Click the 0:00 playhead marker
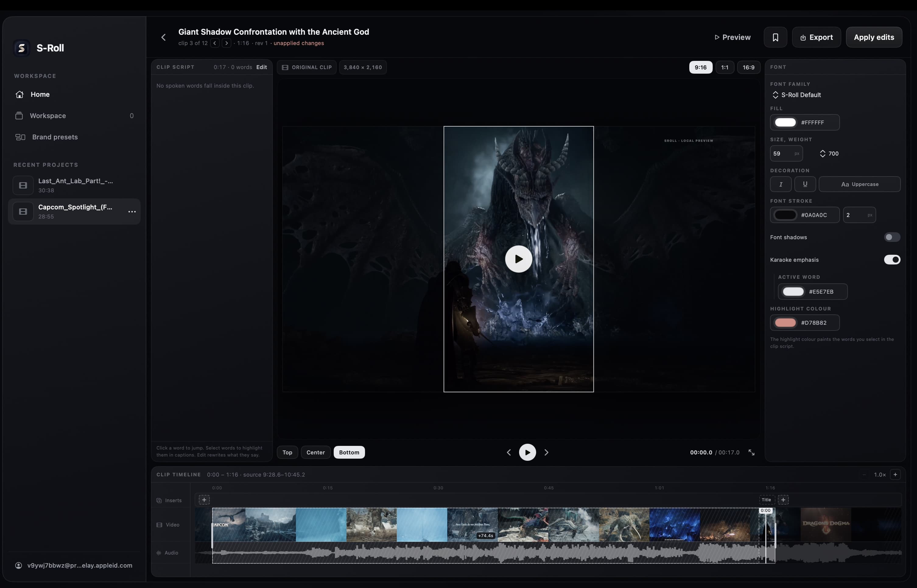 click(x=765, y=510)
